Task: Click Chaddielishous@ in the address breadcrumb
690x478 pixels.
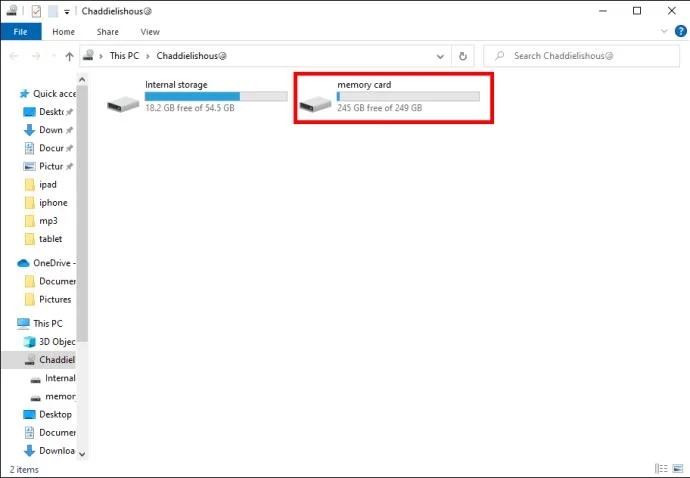Action: (191, 56)
